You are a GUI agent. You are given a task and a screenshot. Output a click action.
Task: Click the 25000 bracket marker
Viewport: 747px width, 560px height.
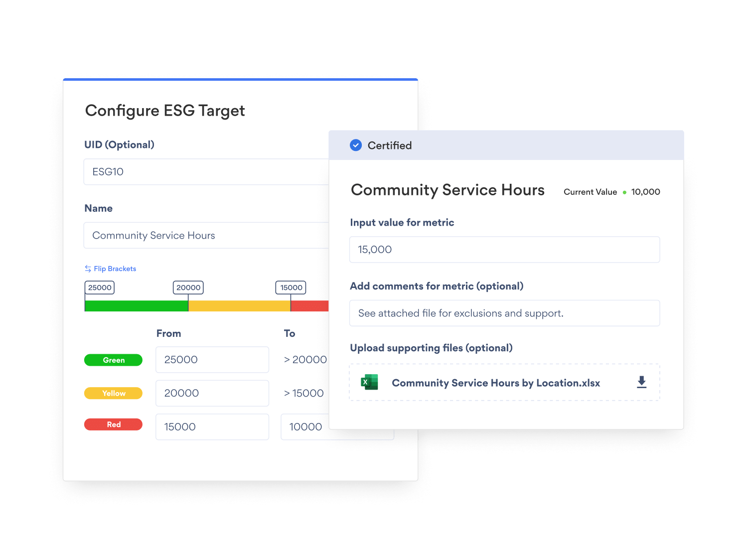(100, 288)
